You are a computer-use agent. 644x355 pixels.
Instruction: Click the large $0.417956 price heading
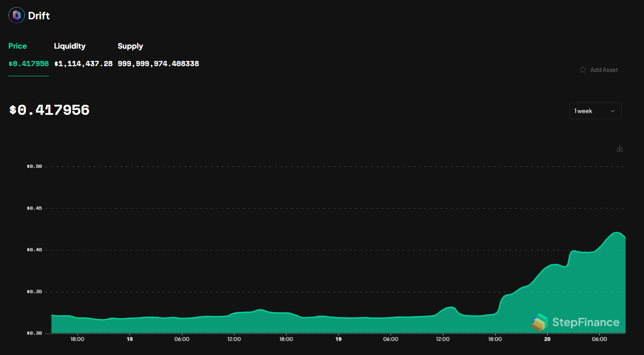(x=49, y=110)
